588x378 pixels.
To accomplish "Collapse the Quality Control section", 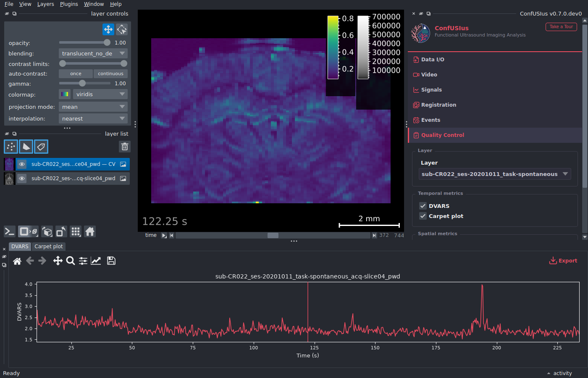I will [495, 135].
